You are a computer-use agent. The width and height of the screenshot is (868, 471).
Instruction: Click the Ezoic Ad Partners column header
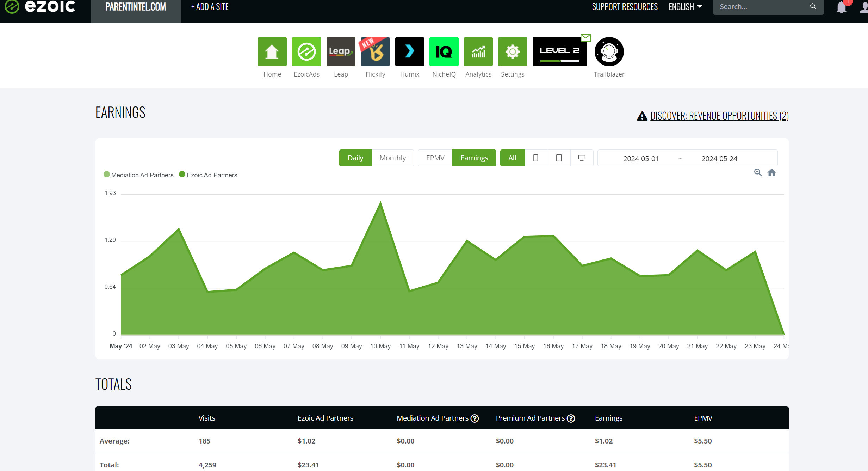tap(325, 418)
